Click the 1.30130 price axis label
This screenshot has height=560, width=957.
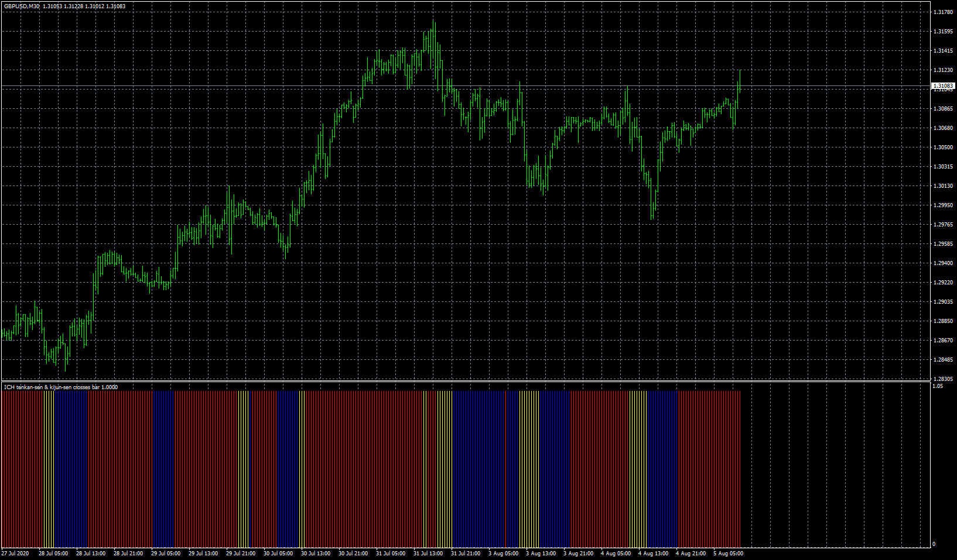pos(942,186)
